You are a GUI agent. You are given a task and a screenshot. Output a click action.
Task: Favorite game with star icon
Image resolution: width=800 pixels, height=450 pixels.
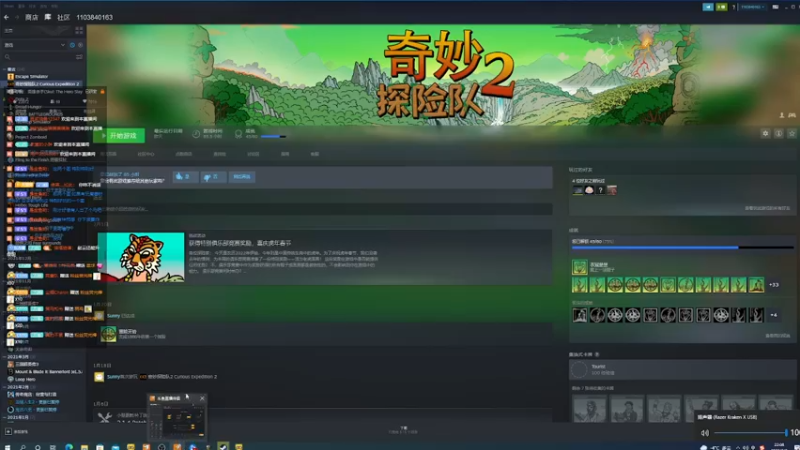(x=792, y=133)
